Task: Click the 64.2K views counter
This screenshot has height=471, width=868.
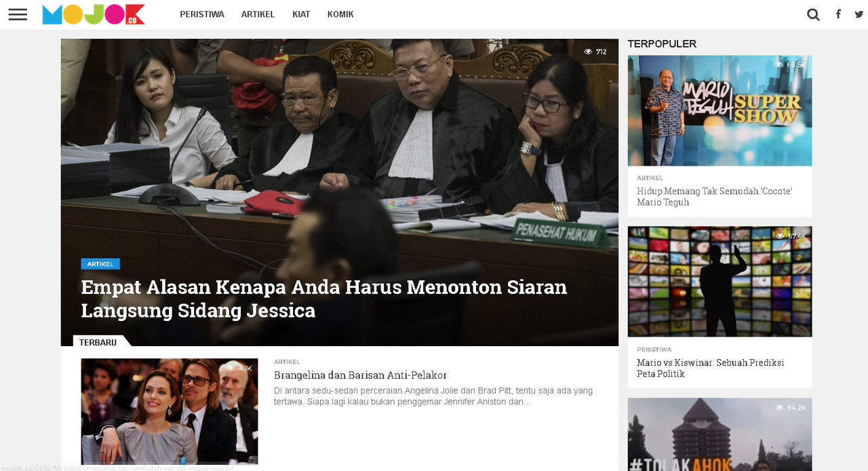Action: (x=791, y=408)
